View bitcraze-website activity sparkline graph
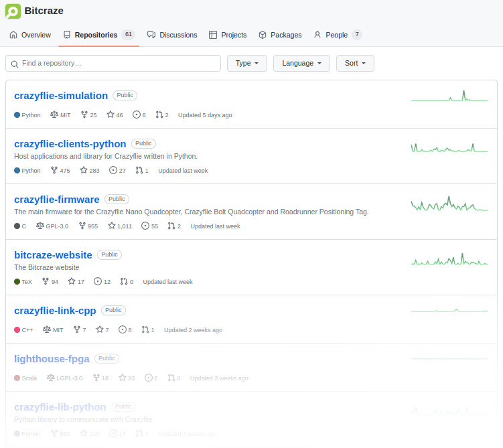Image resolution: width=503 pixels, height=448 pixels. tap(449, 259)
